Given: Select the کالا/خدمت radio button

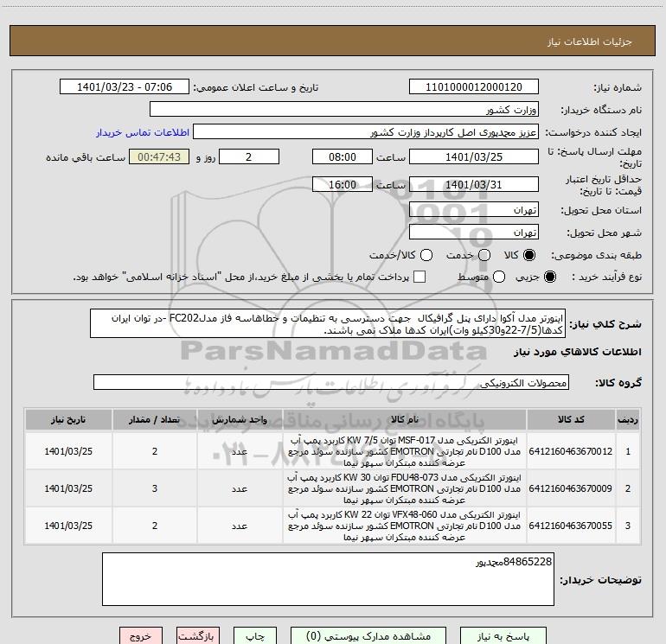Looking at the screenshot, I should 426,255.
